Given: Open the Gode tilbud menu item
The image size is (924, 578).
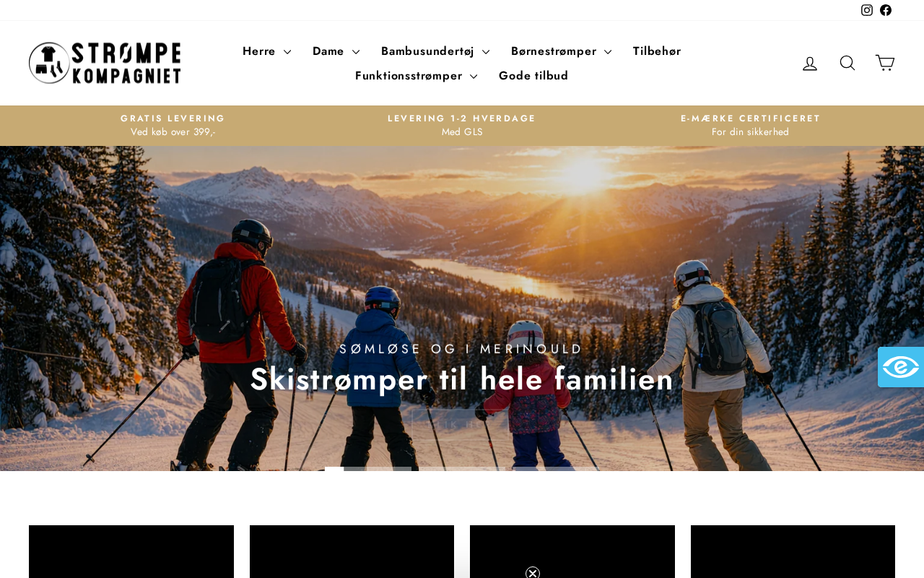Looking at the screenshot, I should click(x=533, y=76).
